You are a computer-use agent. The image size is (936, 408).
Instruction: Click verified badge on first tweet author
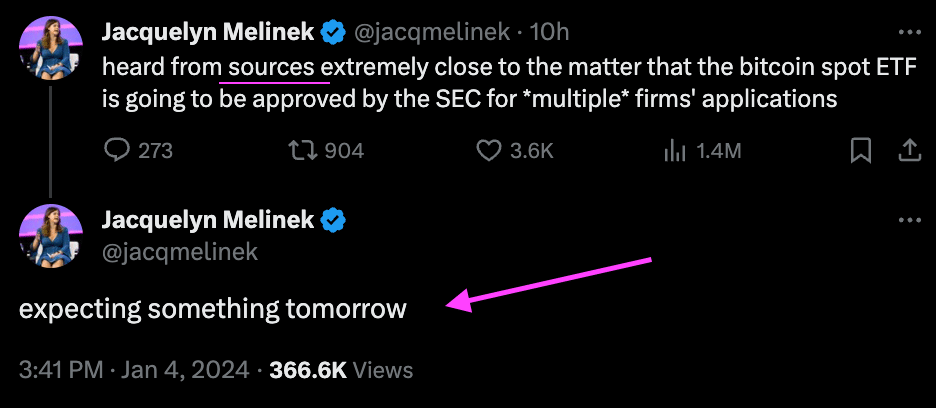[x=332, y=33]
